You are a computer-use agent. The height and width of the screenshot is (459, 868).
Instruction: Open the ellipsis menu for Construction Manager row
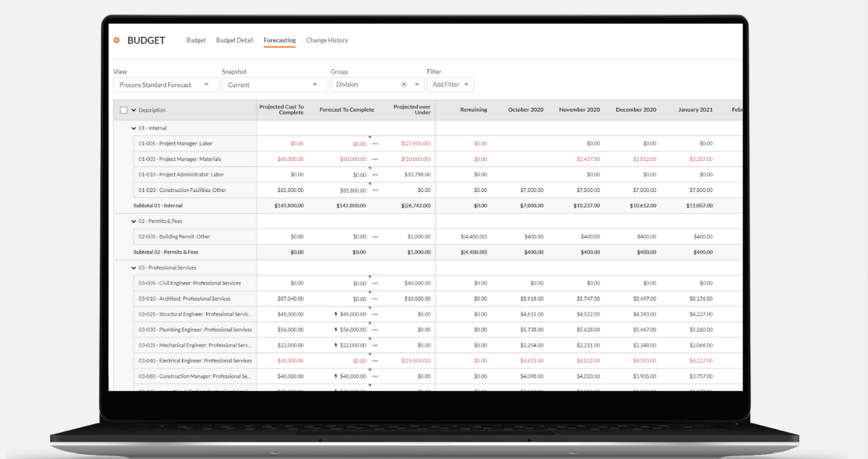(x=375, y=376)
